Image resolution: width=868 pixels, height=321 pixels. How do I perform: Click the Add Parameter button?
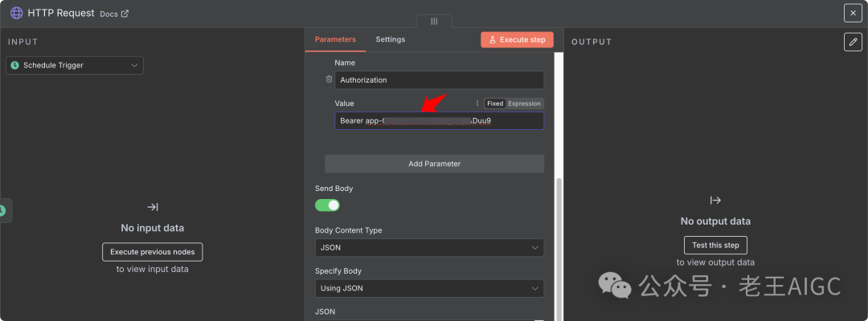click(x=435, y=164)
